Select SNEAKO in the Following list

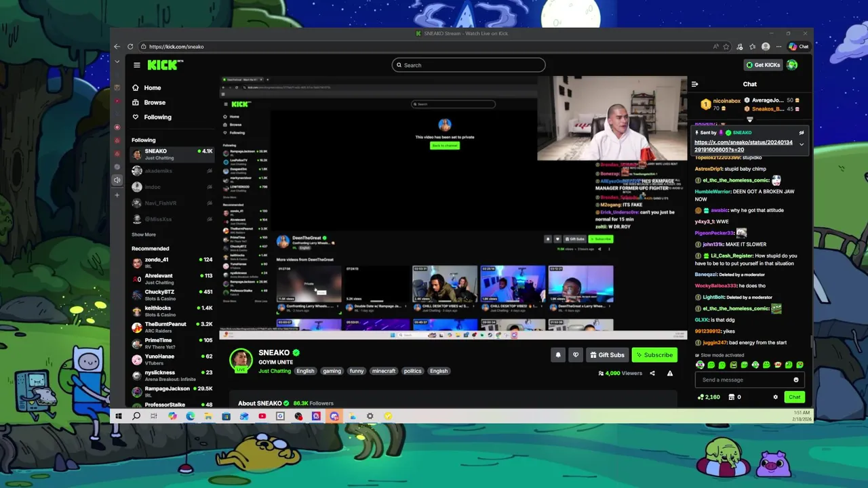pyautogui.click(x=172, y=155)
